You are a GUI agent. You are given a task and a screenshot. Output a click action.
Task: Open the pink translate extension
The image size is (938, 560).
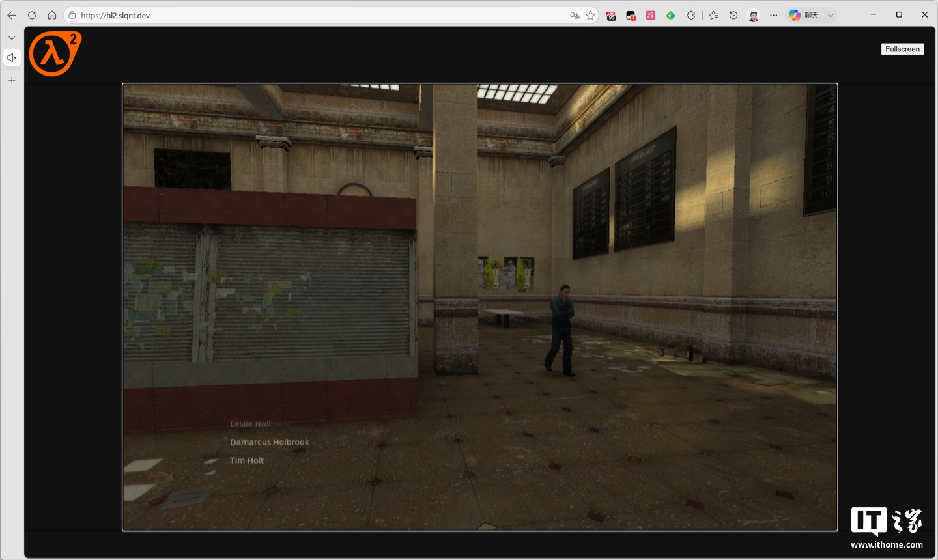650,15
